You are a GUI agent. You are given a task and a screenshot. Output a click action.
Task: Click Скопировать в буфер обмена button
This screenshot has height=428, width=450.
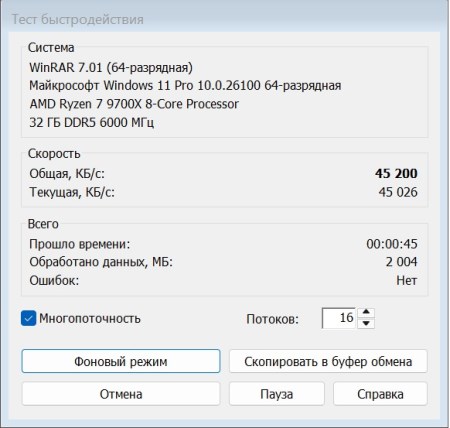click(328, 361)
